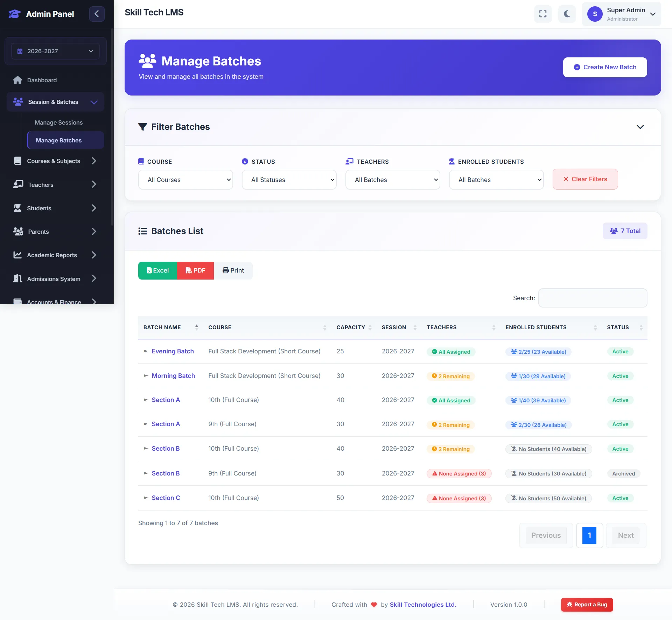Print the batches list
672x620 pixels.
[x=233, y=270]
